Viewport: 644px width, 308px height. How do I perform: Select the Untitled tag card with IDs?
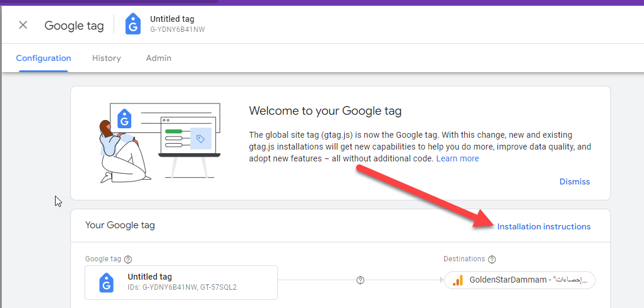coord(181,283)
